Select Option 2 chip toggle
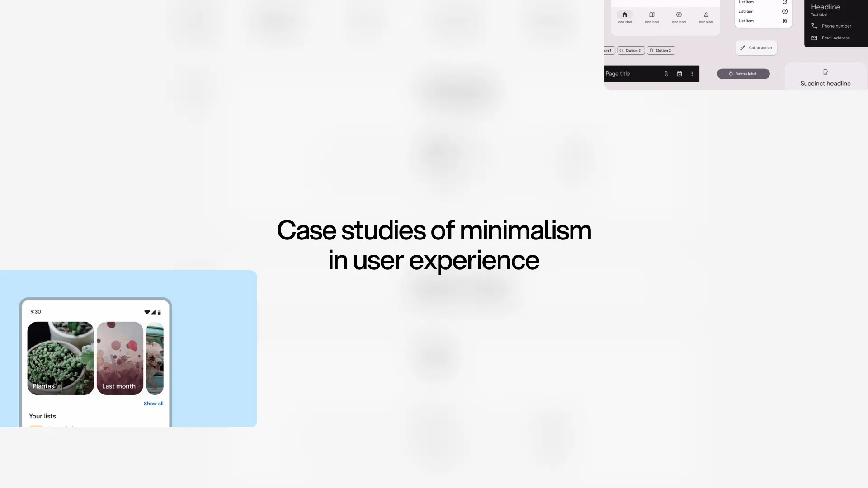The height and width of the screenshot is (488, 868). (x=631, y=50)
